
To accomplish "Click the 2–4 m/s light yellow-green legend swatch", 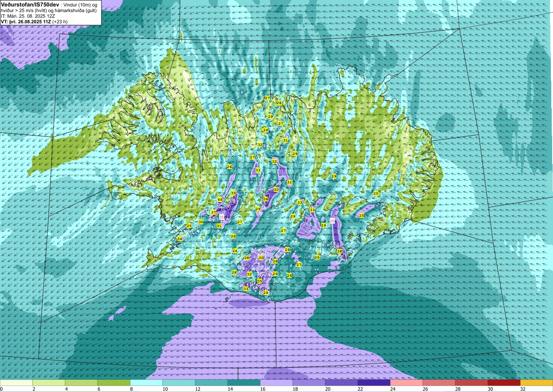I will tap(49, 383).
